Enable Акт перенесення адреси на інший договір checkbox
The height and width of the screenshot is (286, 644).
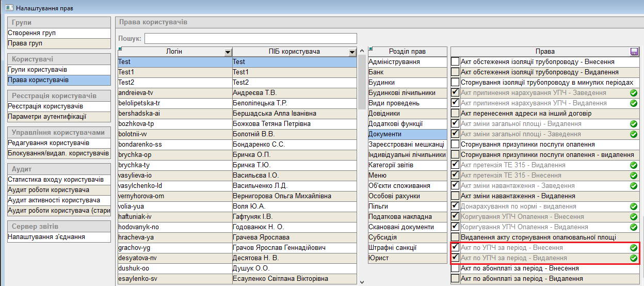click(x=455, y=114)
